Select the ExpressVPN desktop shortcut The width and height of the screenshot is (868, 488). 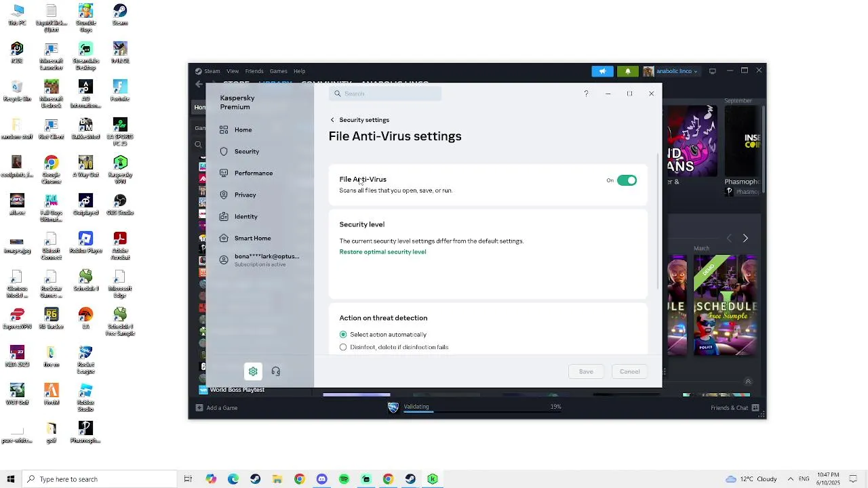(x=17, y=319)
